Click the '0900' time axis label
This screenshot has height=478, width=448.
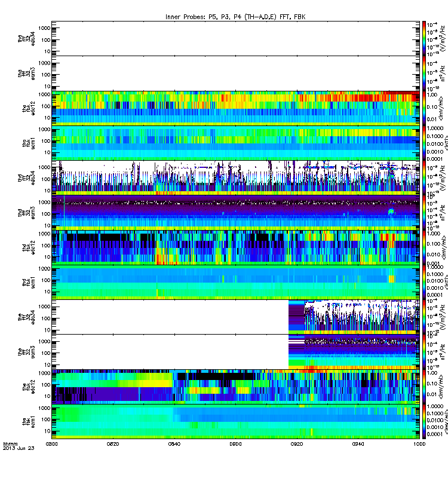tap(235, 444)
